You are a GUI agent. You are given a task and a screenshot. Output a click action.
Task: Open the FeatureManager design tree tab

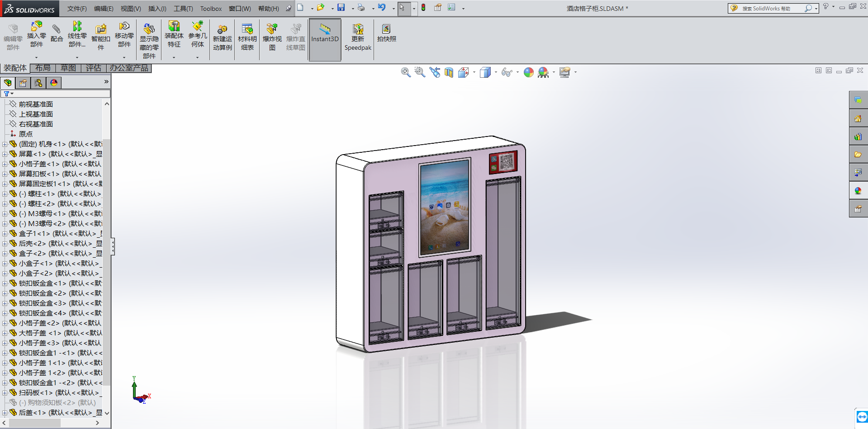[8, 83]
